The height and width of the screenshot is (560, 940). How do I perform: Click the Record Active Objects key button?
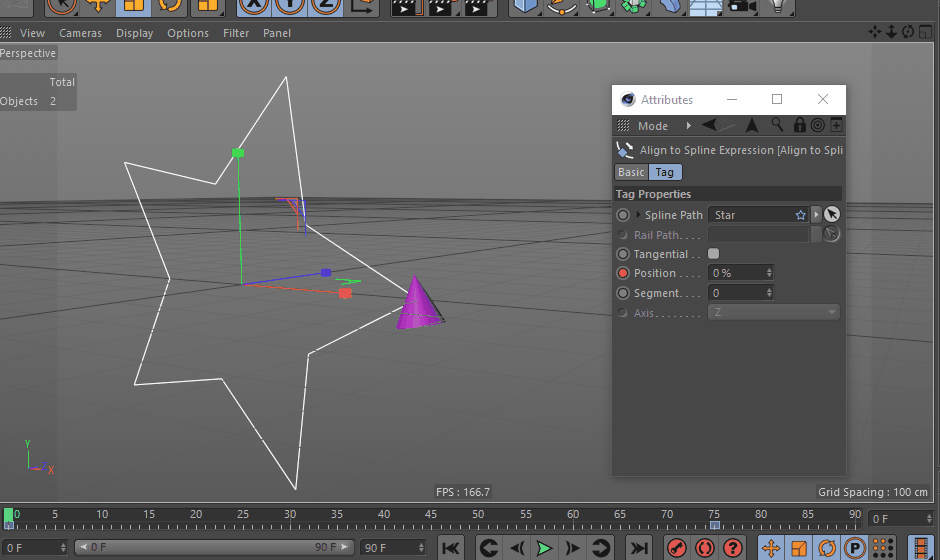click(x=677, y=547)
